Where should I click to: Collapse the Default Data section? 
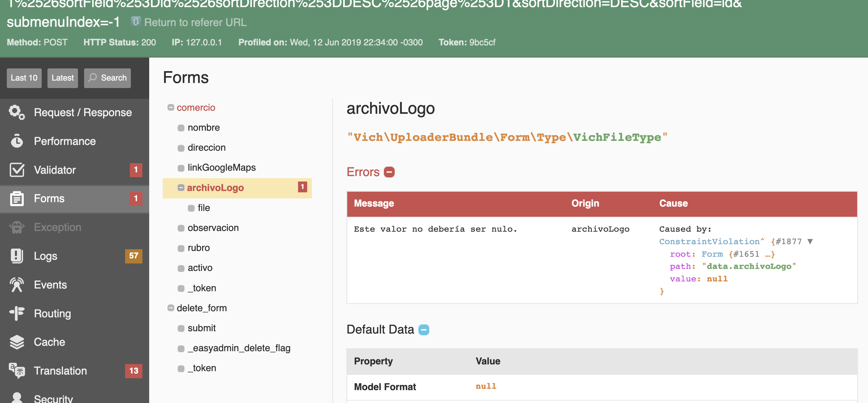pos(424,330)
